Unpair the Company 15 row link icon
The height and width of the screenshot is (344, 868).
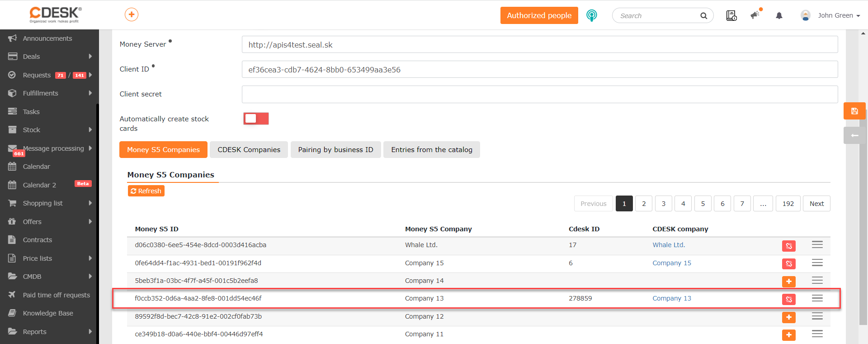[789, 263]
